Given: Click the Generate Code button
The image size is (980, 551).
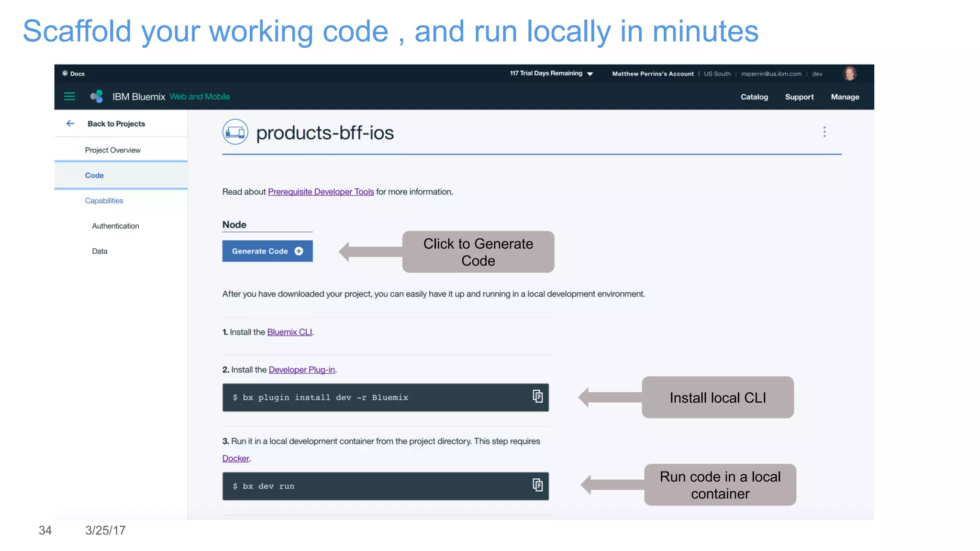Looking at the screenshot, I should tap(267, 251).
